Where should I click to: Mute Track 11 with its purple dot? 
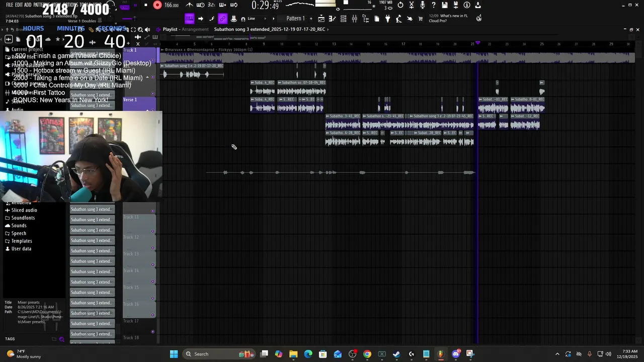pos(153,231)
